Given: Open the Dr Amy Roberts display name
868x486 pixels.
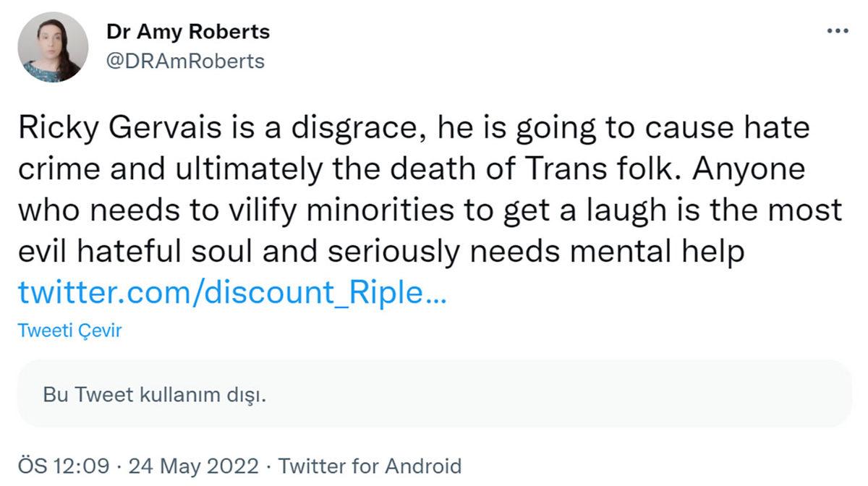Looking at the screenshot, I should coord(188,32).
